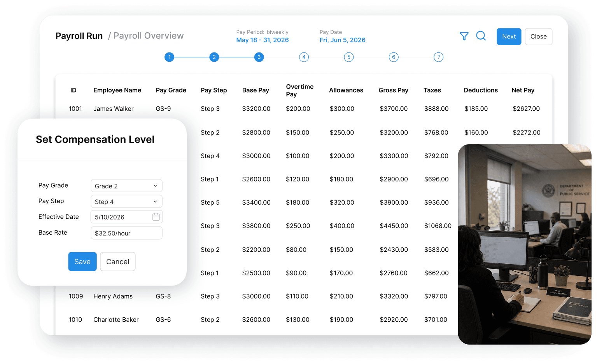The image size is (597, 364).
Task: Click step 5 circle in the wizard stepper
Action: point(348,57)
